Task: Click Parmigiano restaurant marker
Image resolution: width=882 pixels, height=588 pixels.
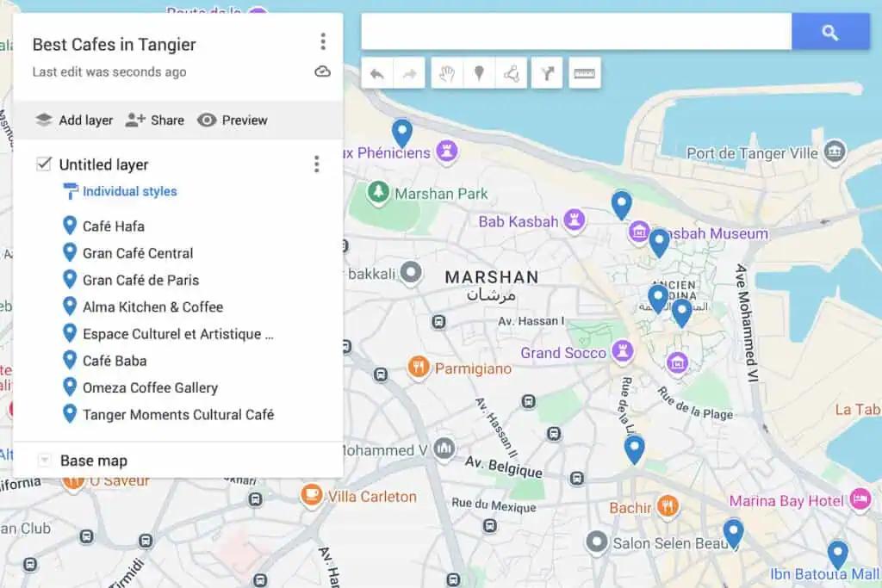Action: (419, 368)
